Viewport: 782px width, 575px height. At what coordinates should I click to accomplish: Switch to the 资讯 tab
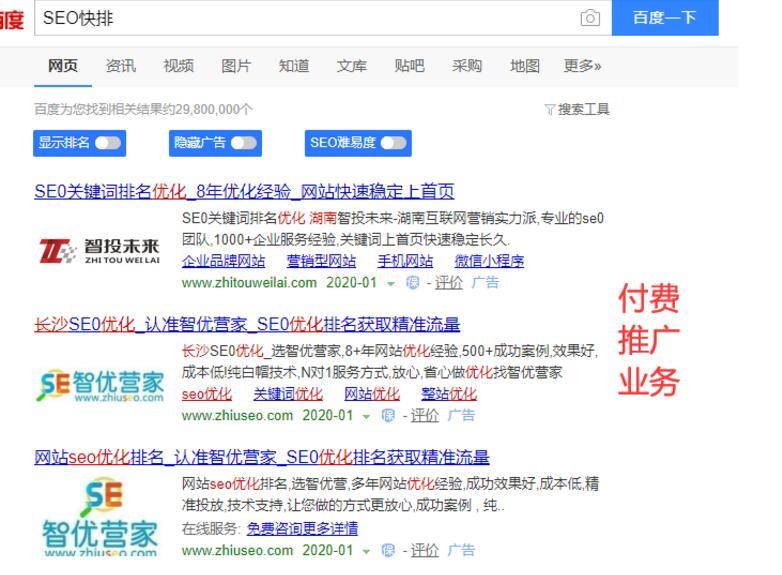click(x=121, y=66)
